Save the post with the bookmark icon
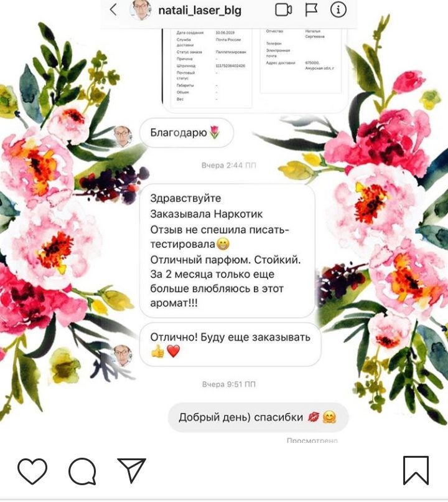 (416, 470)
